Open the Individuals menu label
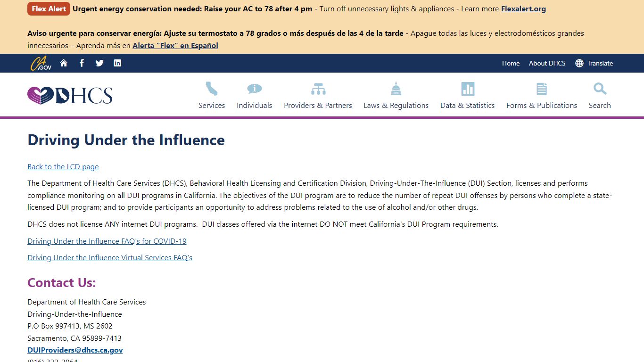This screenshot has height=362, width=644. click(255, 106)
